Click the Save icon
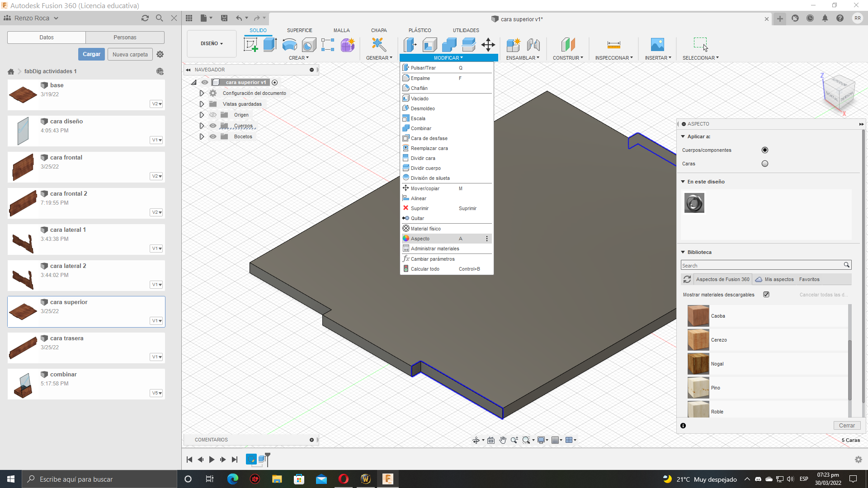The height and width of the screenshot is (488, 868). [x=224, y=18]
